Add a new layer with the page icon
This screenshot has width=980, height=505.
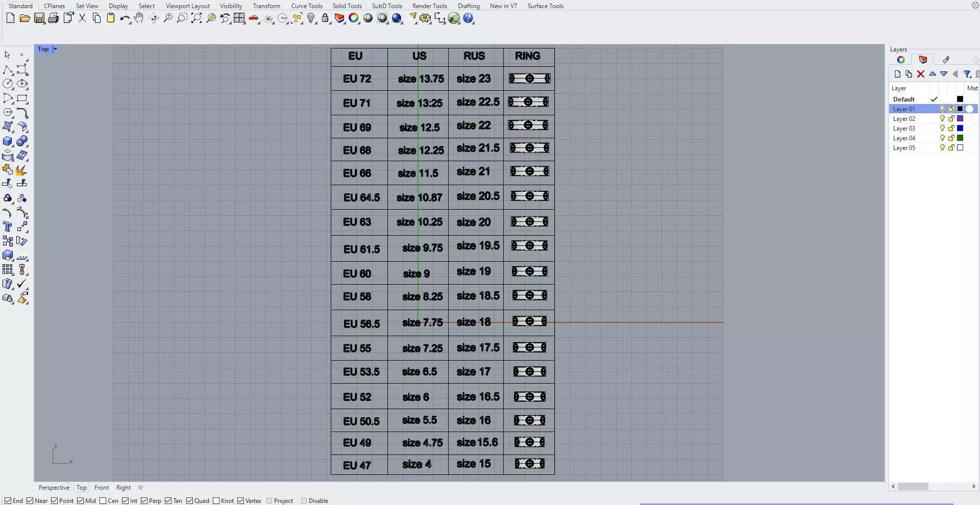(897, 74)
